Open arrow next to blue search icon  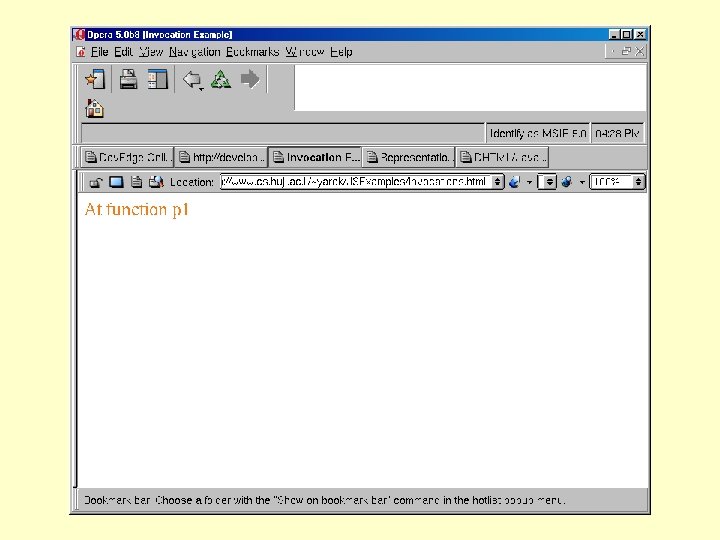pyautogui.click(x=529, y=182)
